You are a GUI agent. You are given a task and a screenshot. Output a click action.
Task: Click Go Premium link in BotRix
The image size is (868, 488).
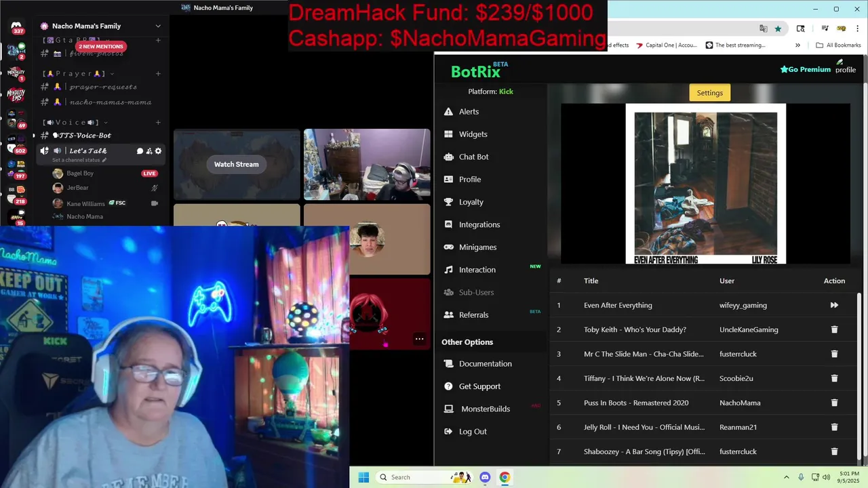[x=805, y=69]
